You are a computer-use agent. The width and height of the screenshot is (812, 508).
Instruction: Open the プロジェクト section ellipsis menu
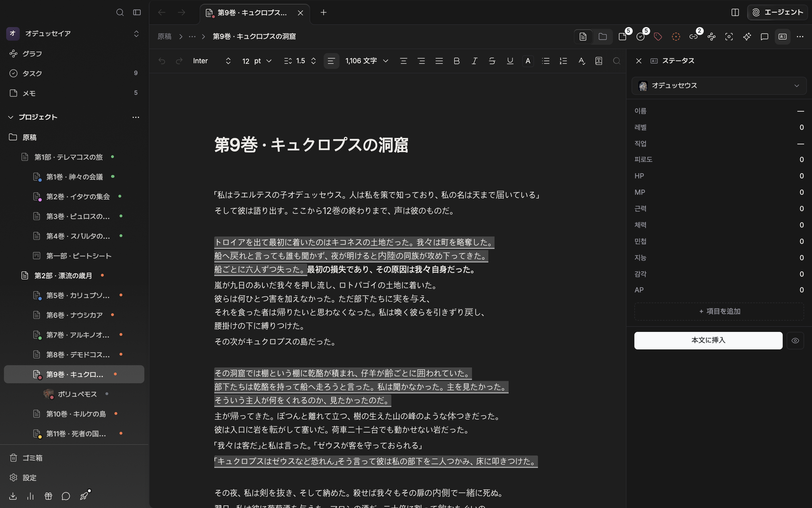click(136, 117)
